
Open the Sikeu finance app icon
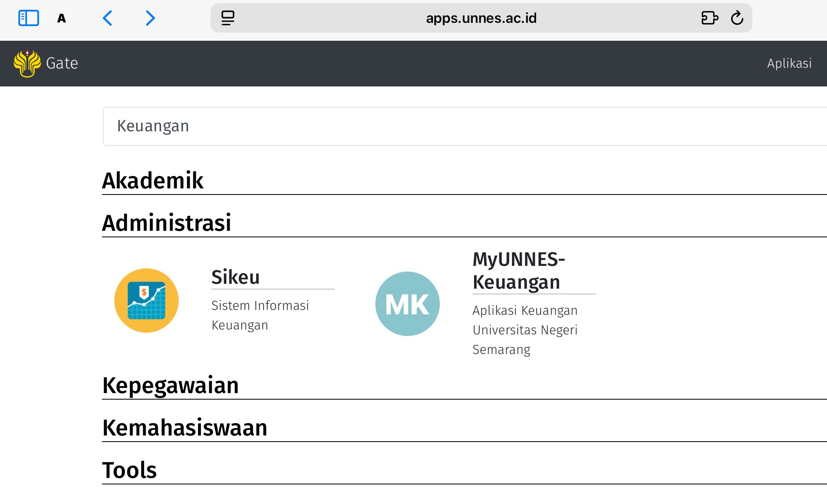146,301
